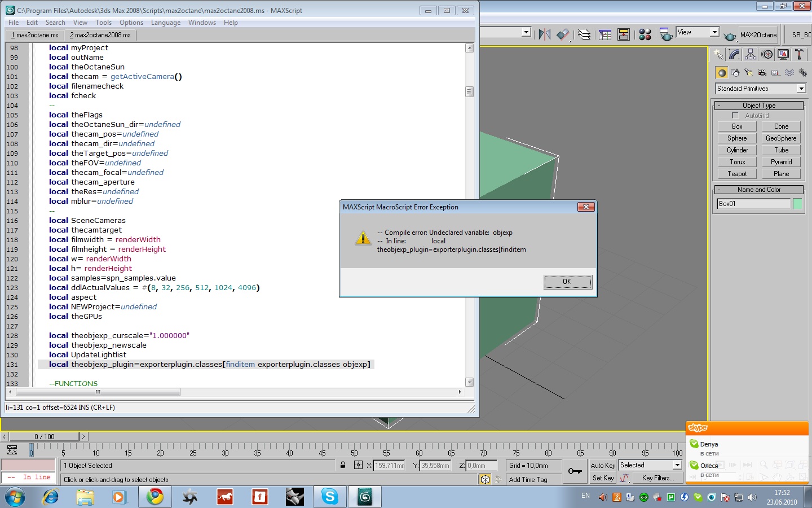Screen dimensions: 812x508
Task: Open the Display command panel tab
Action: pos(783,54)
